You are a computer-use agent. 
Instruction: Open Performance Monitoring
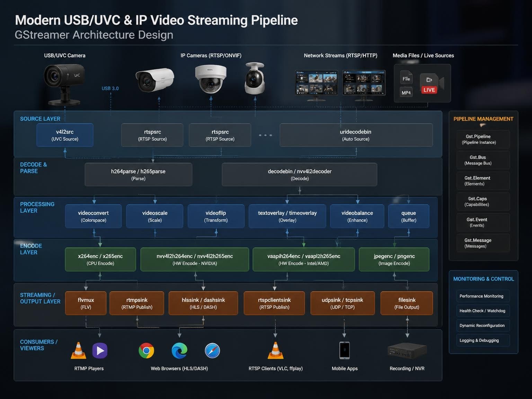tap(483, 296)
